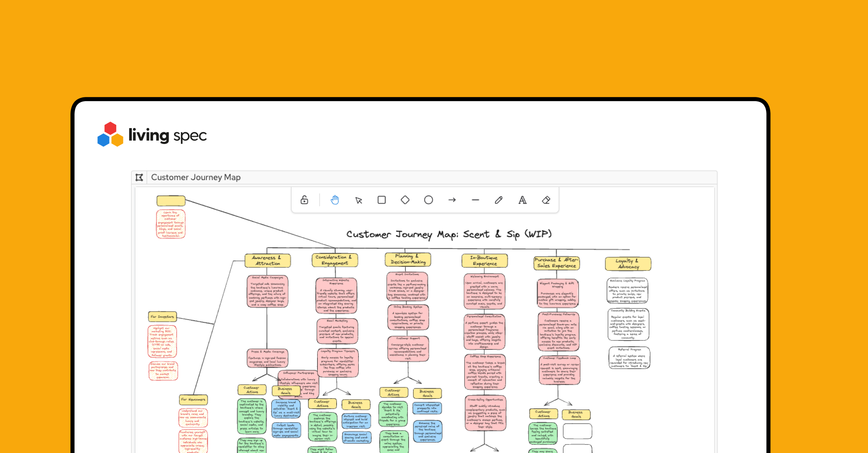Pick the Pencil draw tool
This screenshot has width=868, height=453.
coord(498,200)
